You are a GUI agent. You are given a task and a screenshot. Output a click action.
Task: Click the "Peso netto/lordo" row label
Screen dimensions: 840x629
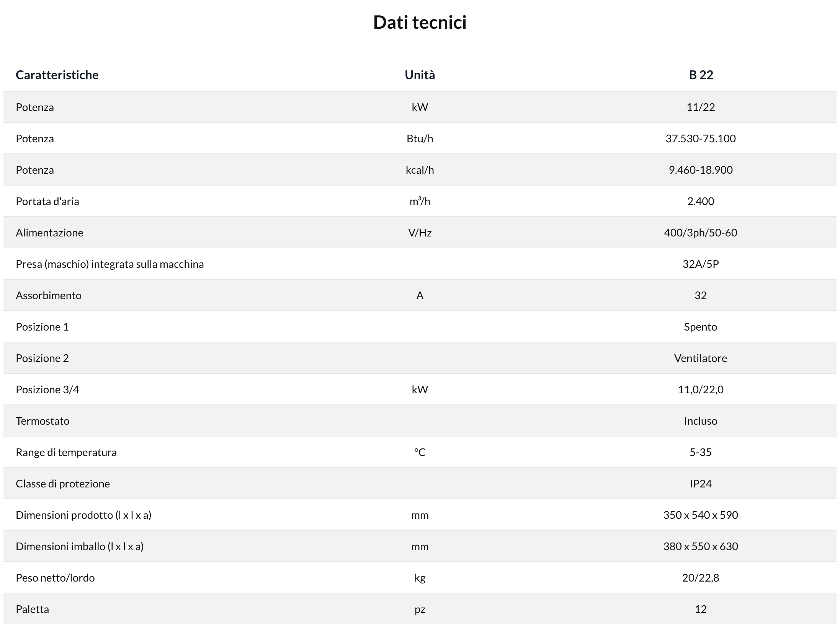pyautogui.click(x=55, y=578)
